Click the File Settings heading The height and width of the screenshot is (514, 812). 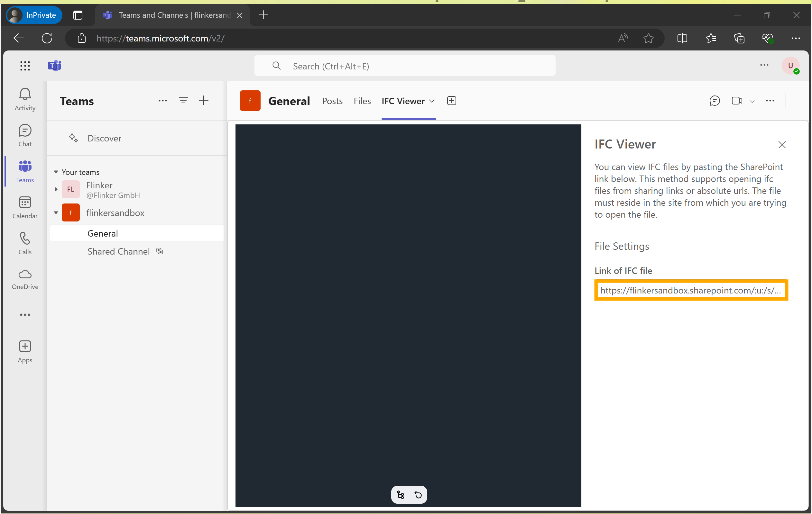(622, 246)
